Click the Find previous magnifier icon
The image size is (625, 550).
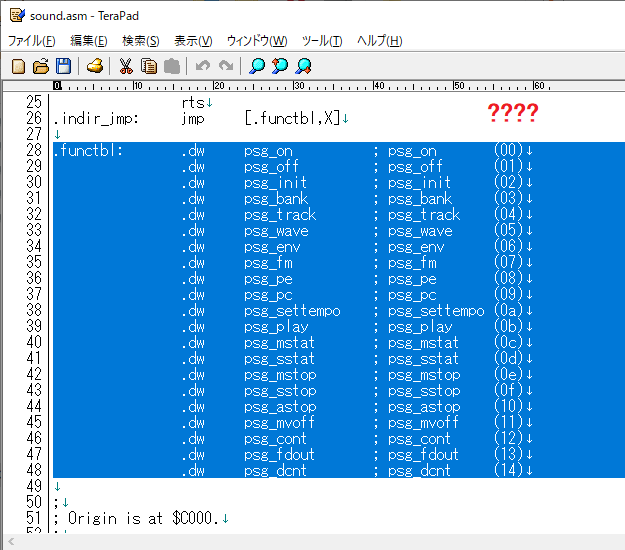click(x=280, y=66)
